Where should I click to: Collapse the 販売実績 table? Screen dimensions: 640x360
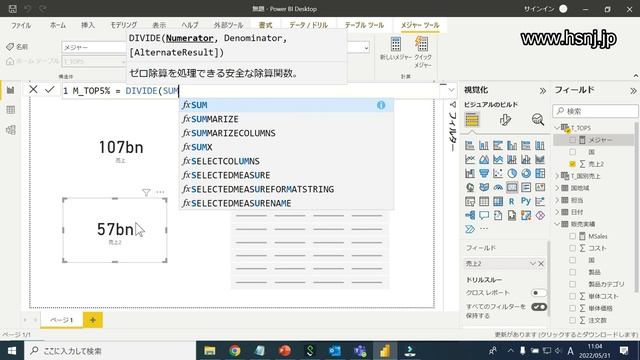pyautogui.click(x=558, y=224)
